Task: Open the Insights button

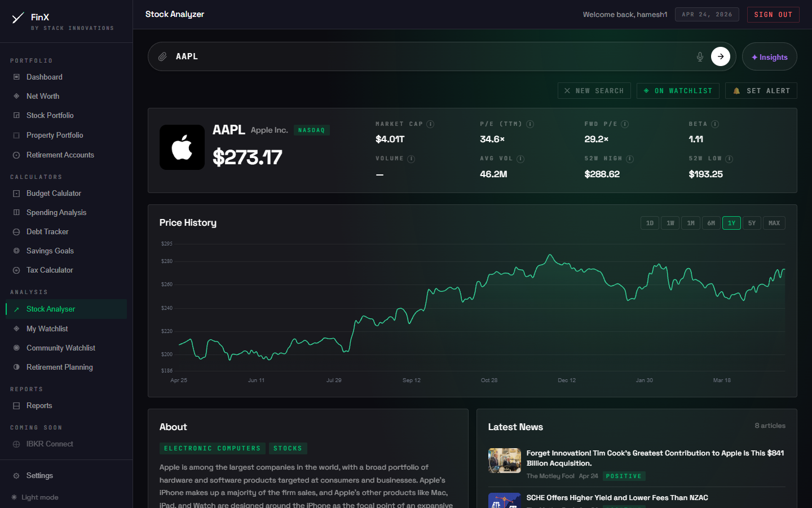Action: [770, 57]
